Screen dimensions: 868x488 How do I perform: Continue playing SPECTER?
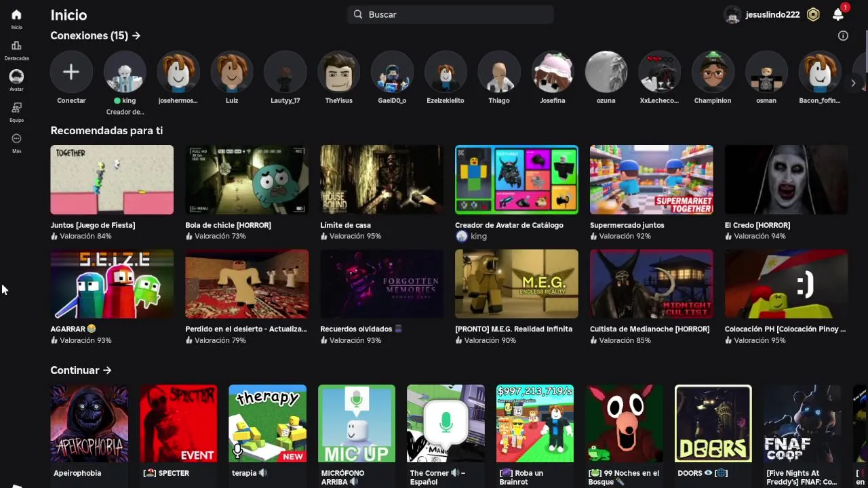pos(178,424)
